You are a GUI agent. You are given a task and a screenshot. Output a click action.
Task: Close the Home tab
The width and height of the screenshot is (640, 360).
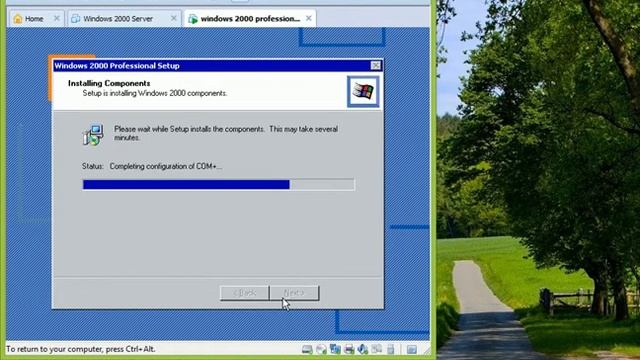57,18
